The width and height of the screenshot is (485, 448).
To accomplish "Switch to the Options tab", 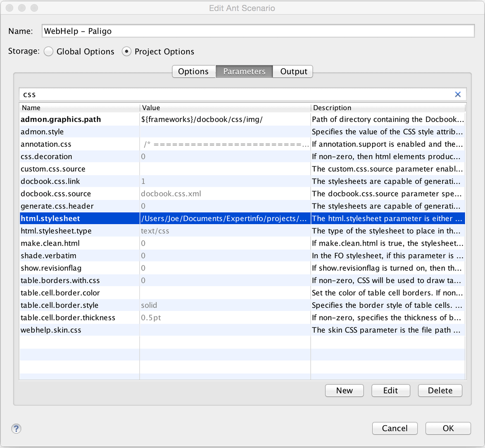I will coord(193,71).
